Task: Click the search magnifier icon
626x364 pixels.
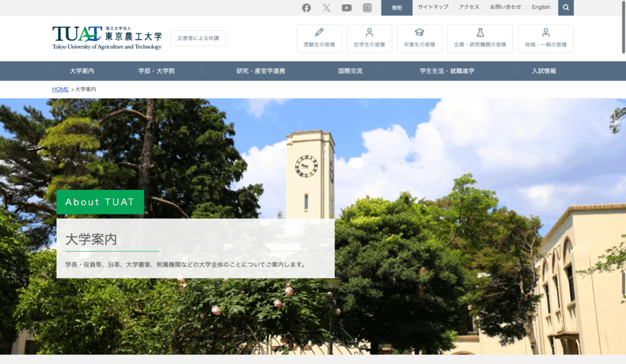Action: click(566, 7)
